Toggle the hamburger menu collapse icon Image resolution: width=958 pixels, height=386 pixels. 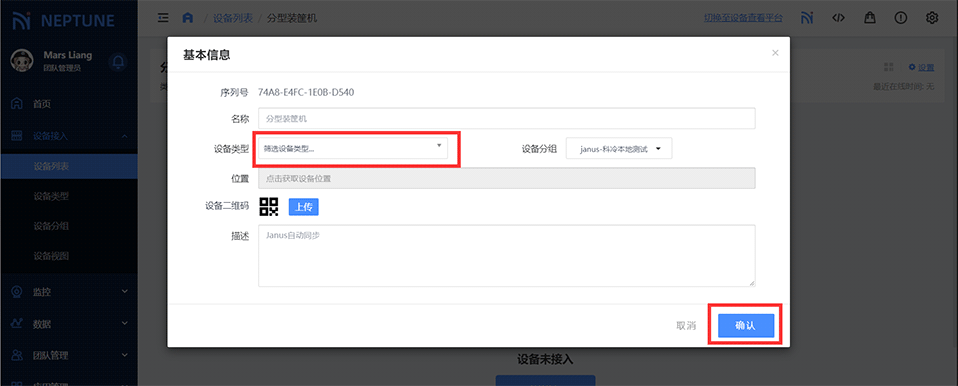163,18
